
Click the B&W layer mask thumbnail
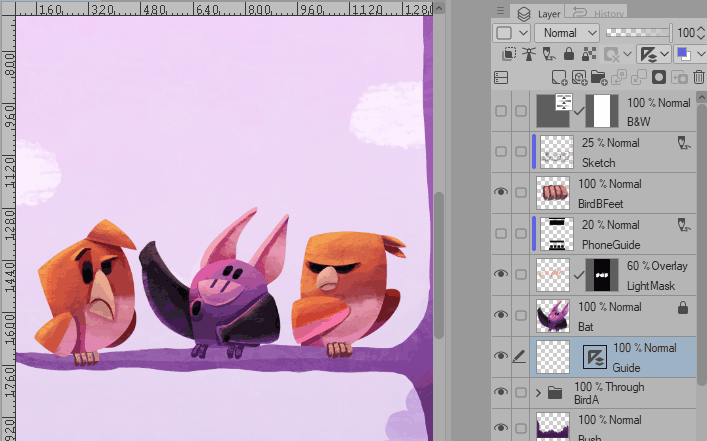click(x=602, y=109)
